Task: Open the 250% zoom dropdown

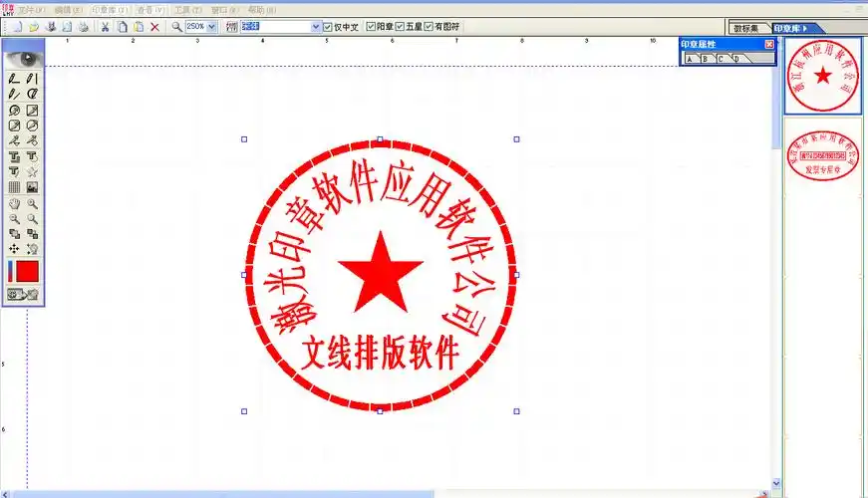Action: point(211,27)
